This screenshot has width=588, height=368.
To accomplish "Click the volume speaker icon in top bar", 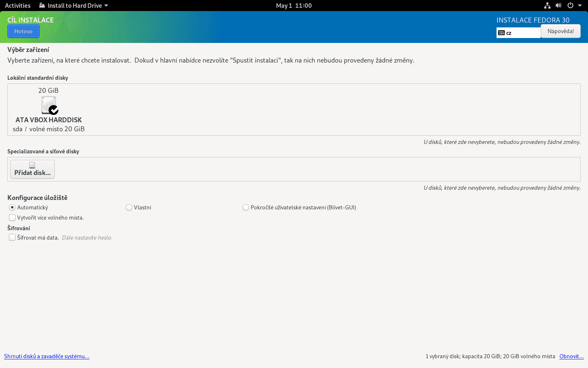I will pos(559,5).
